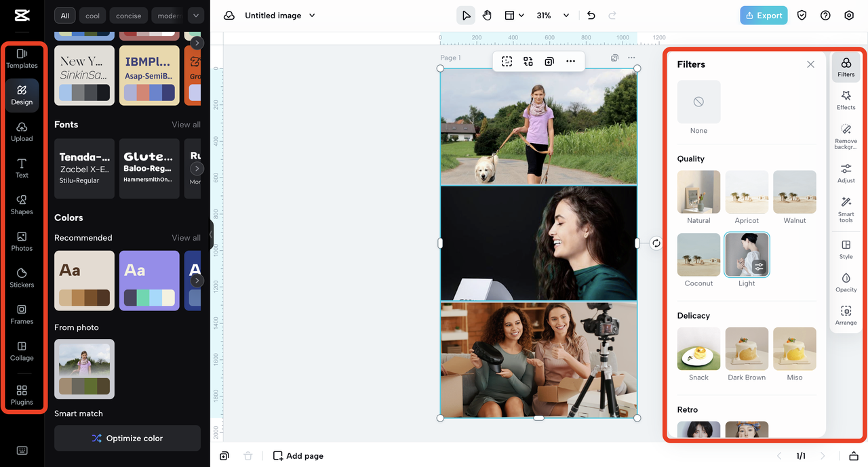This screenshot has width=868, height=467.
Task: Open the Upload panel
Action: [x=22, y=131]
